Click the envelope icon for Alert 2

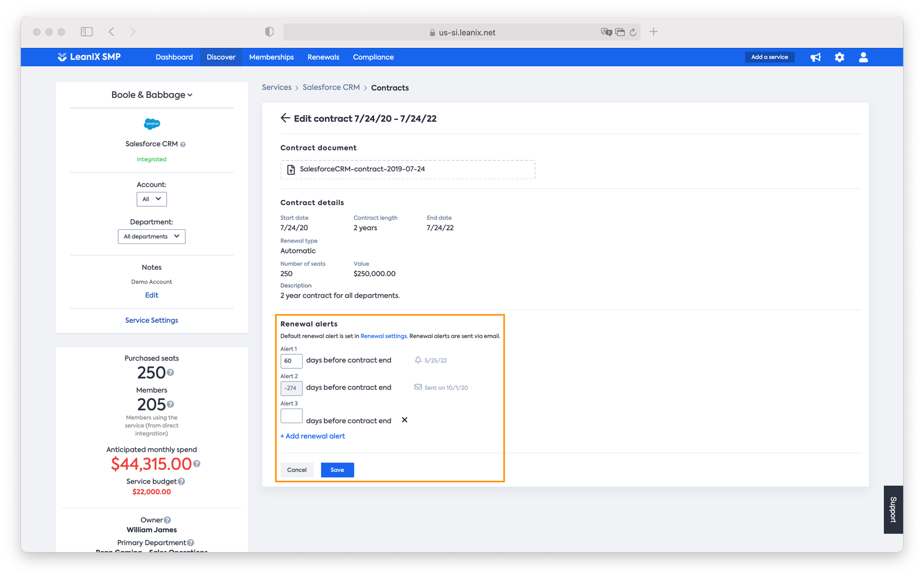click(x=418, y=387)
